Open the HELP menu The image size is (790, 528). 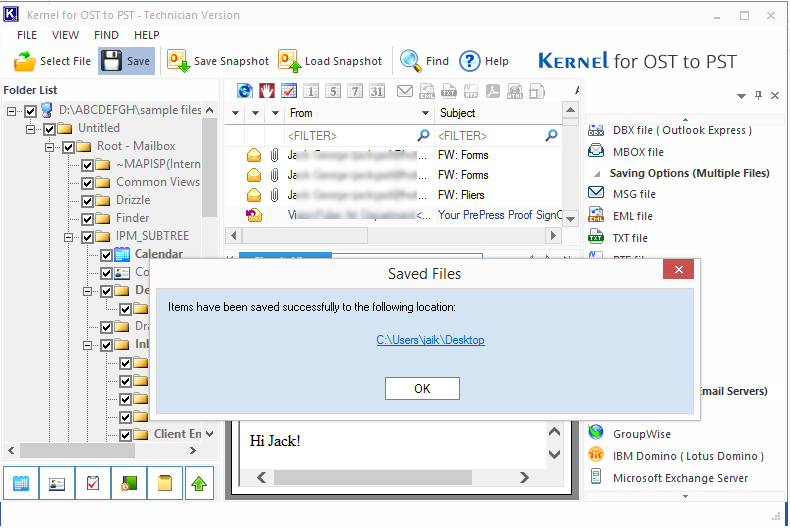pos(147,35)
